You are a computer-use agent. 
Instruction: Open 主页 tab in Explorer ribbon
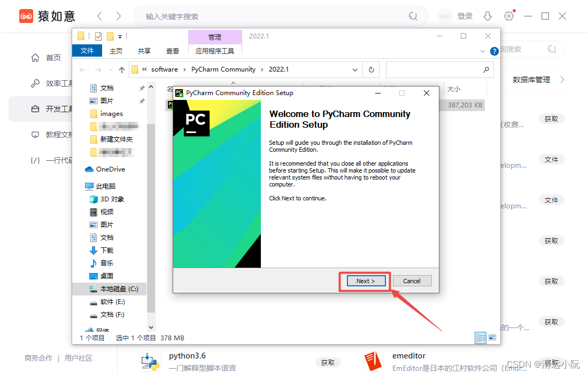116,51
